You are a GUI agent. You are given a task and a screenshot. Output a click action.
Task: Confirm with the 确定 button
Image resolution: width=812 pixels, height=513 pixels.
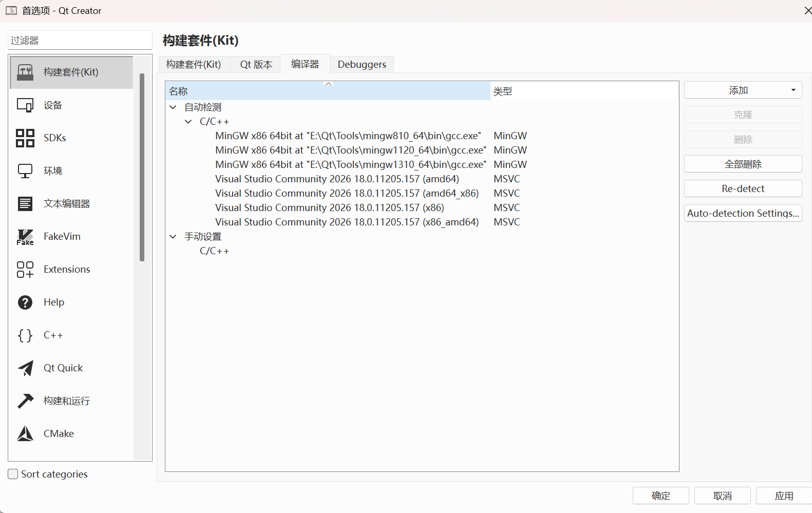click(x=660, y=496)
